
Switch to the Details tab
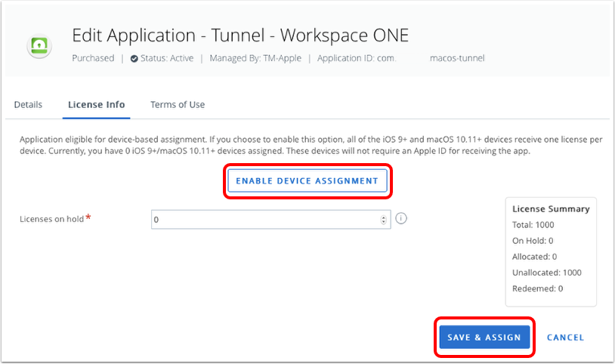pos(28,104)
